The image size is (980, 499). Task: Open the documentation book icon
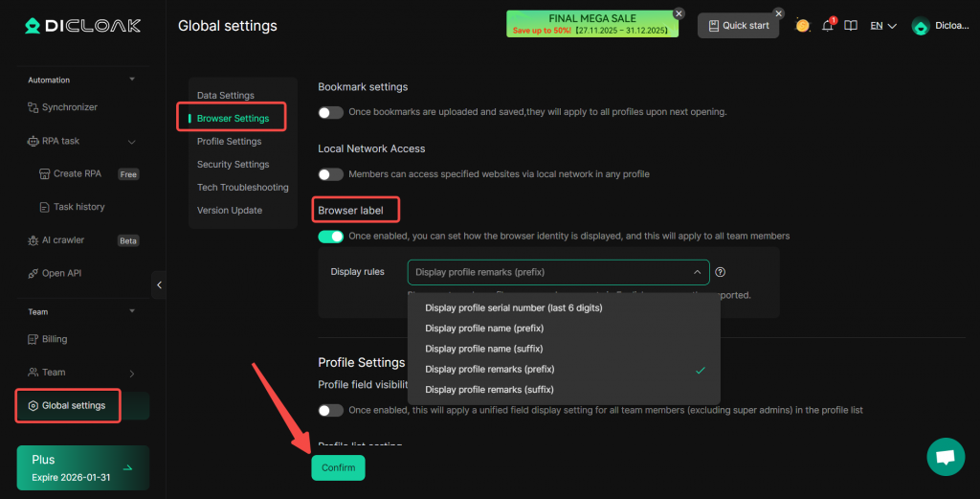pyautogui.click(x=851, y=26)
